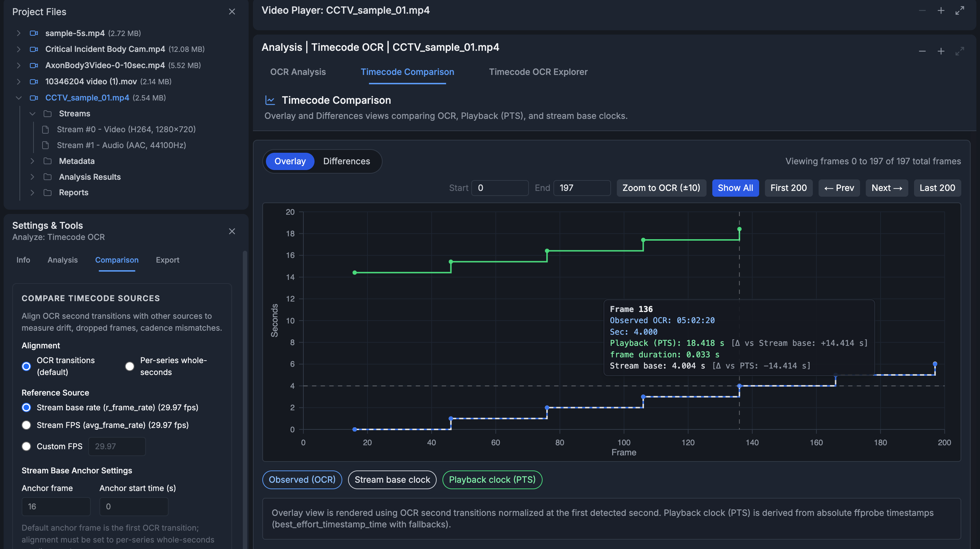The image size is (980, 549).
Task: Select Per-series whole-seconds alignment
Action: [130, 366]
